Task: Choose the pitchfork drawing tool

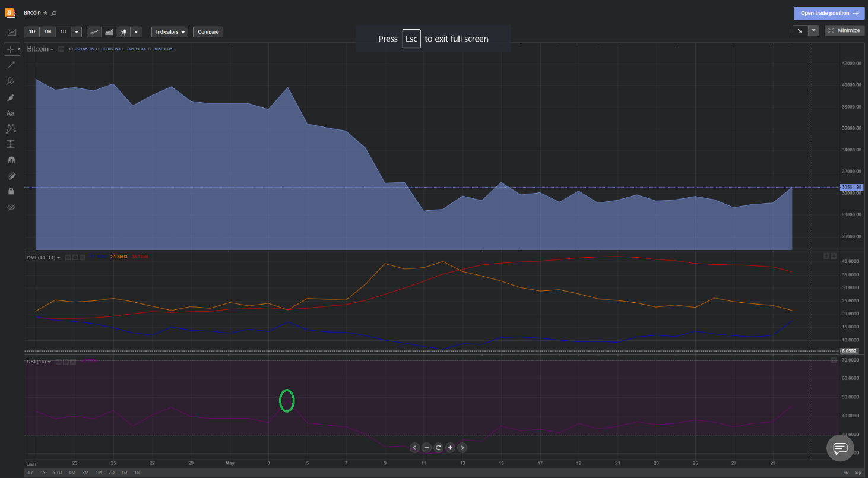Action: (11, 81)
